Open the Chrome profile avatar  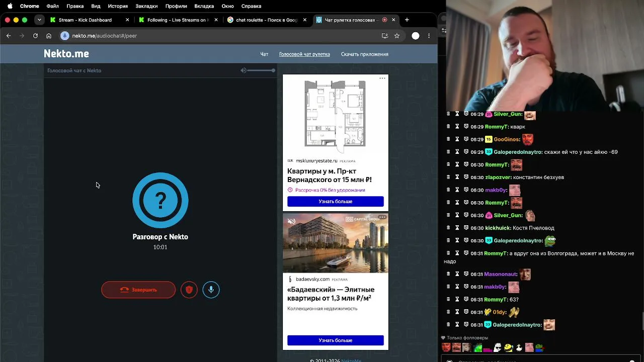click(416, 36)
